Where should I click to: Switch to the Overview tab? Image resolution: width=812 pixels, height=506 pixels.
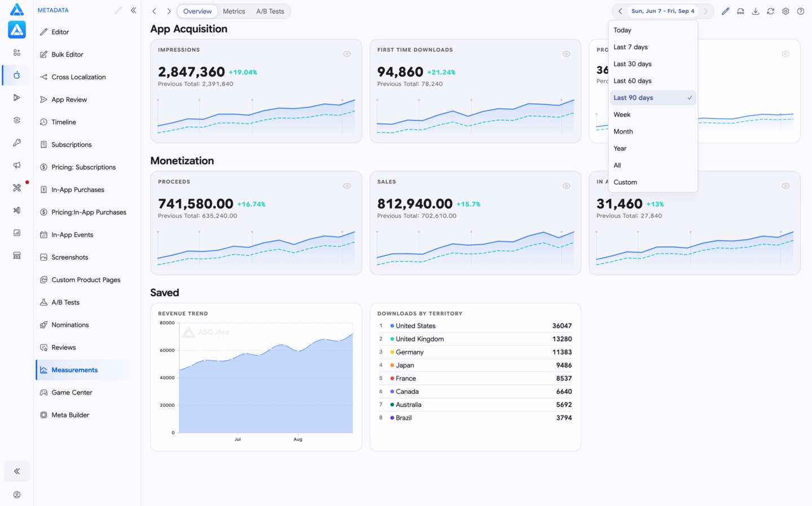point(197,11)
